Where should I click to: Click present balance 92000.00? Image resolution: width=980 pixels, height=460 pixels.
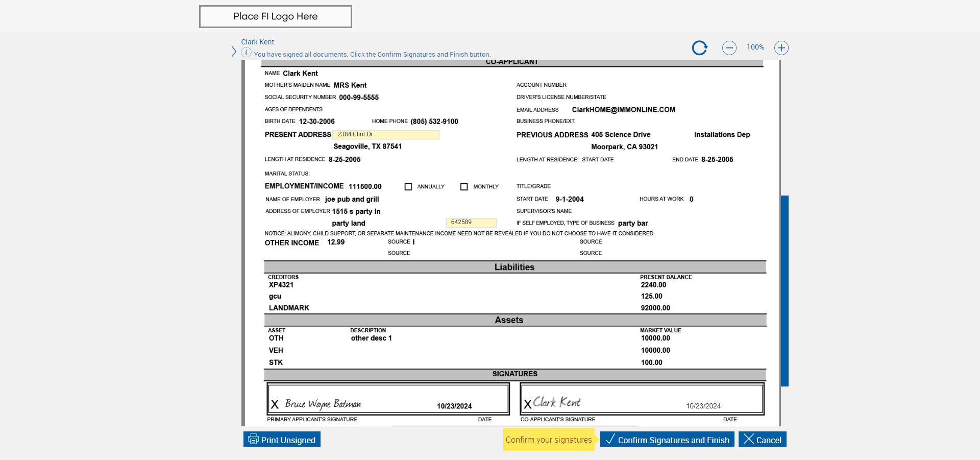655,308
